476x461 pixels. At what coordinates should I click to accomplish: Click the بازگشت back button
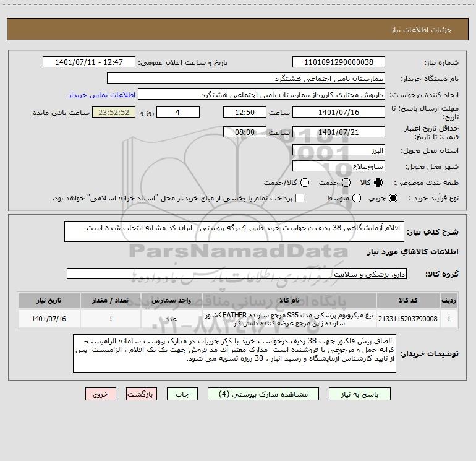point(142,394)
